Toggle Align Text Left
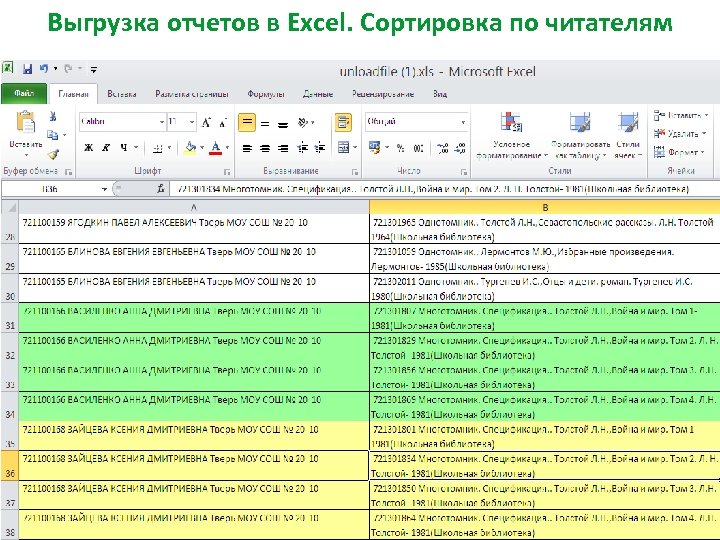Image resolution: width=720 pixels, height=540 pixels. 247,148
